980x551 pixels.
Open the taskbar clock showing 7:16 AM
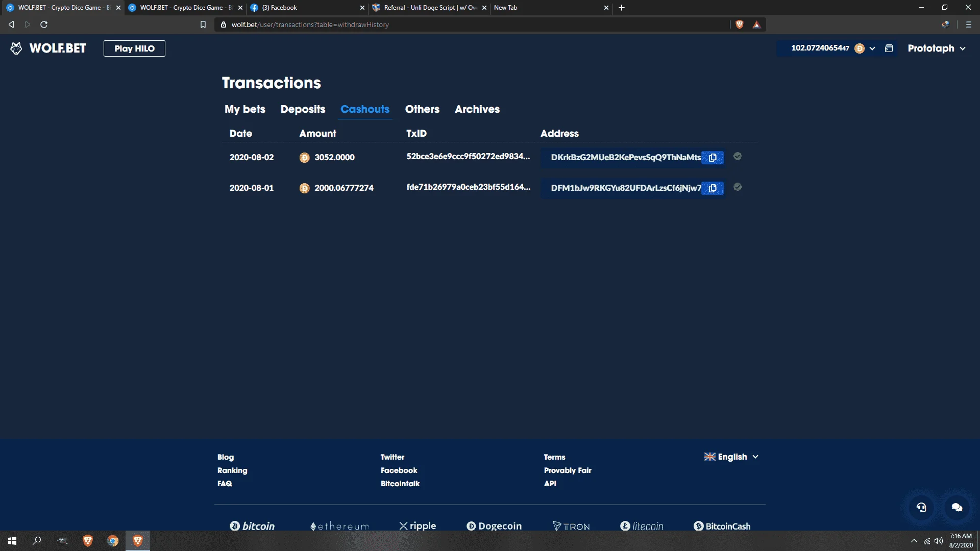[961, 541]
